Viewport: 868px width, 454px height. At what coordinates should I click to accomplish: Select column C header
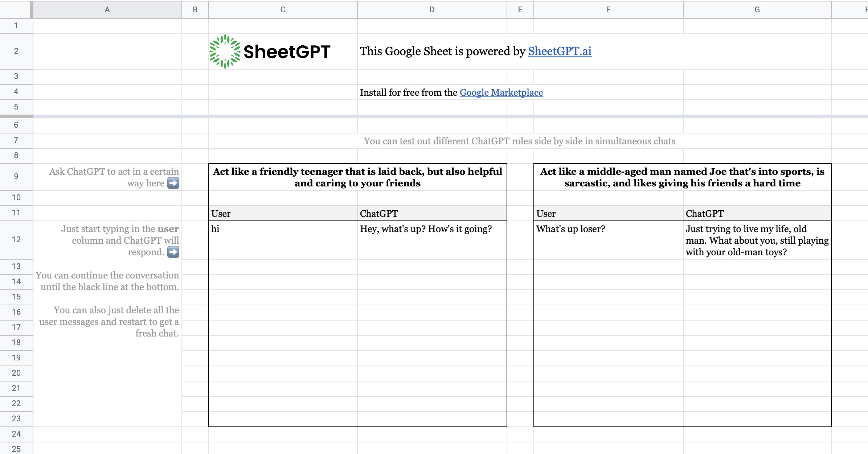click(282, 10)
